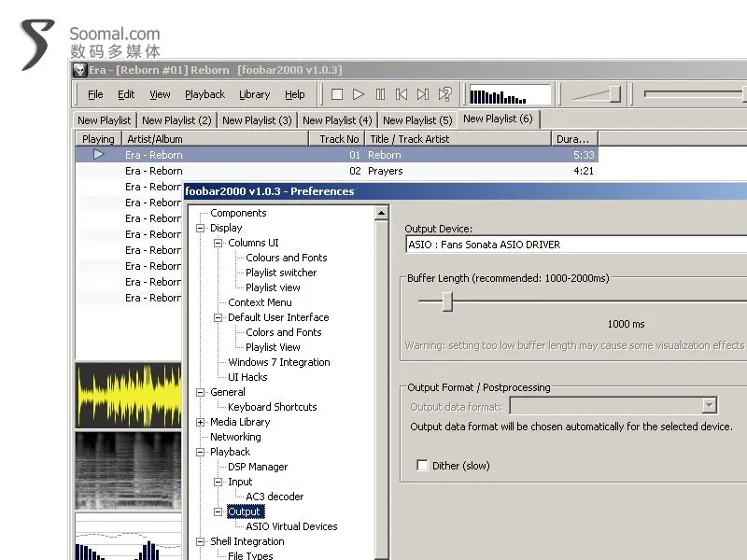Viewport: 747px width, 560px height.
Task: Click the Buffer Length slider handle
Action: 447,301
